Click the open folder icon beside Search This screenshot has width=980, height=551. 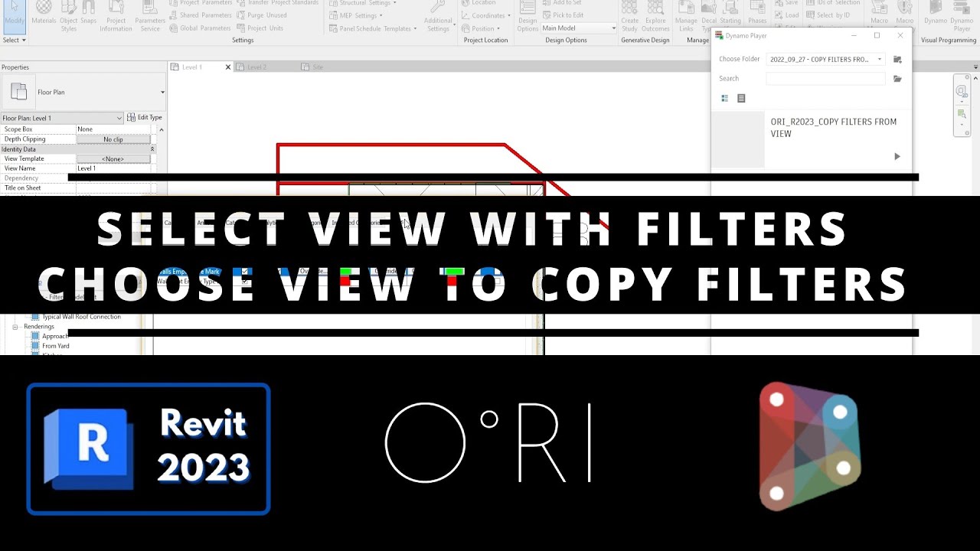897,79
